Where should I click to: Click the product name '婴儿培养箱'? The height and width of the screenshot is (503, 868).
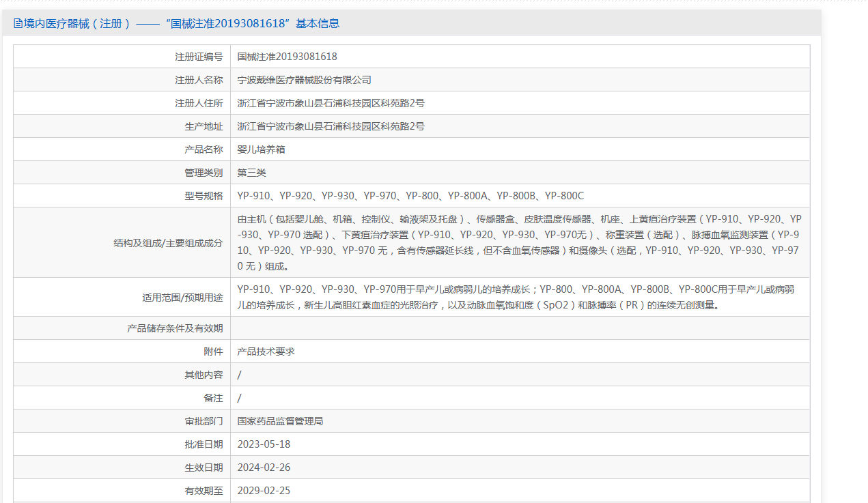coord(261,149)
